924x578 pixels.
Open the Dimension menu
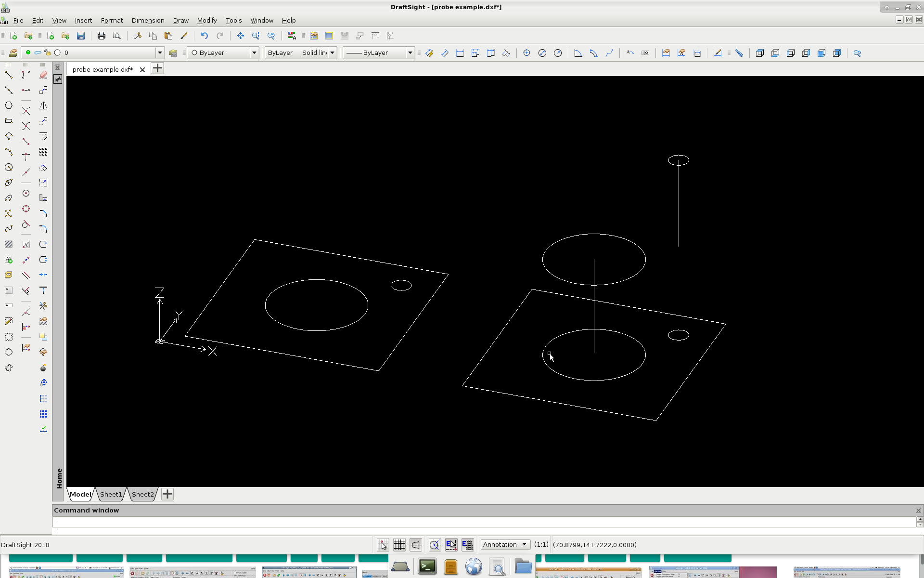click(148, 20)
